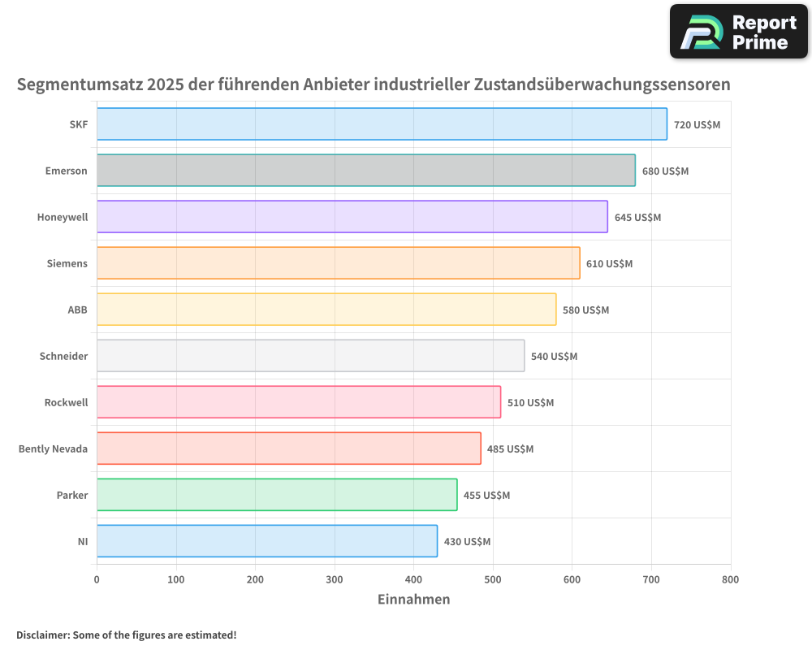Screen dimensions: 812x650
Task: Click the 800 tick mark label
Action: pos(730,579)
